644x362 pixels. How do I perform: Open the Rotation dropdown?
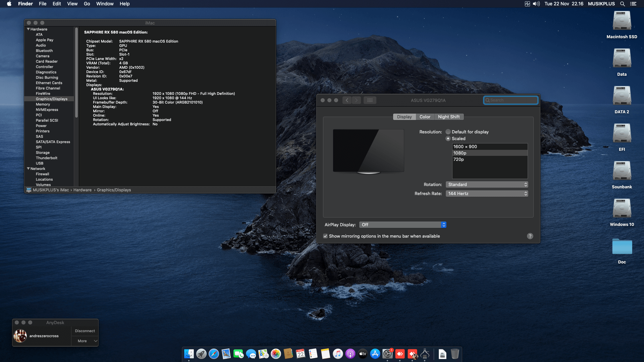487,185
